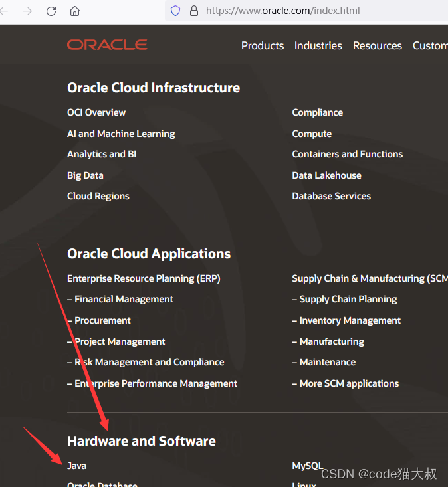Go to Data Lakehouse

click(x=327, y=175)
